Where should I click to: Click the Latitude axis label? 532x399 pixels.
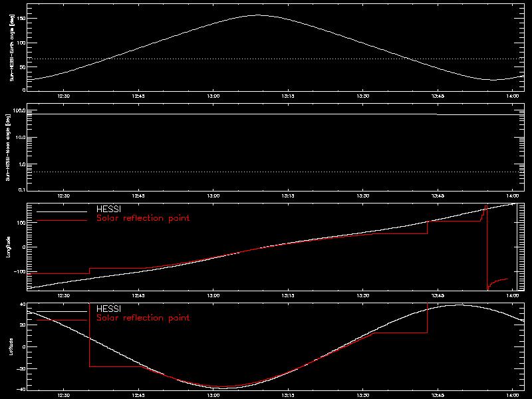11,346
